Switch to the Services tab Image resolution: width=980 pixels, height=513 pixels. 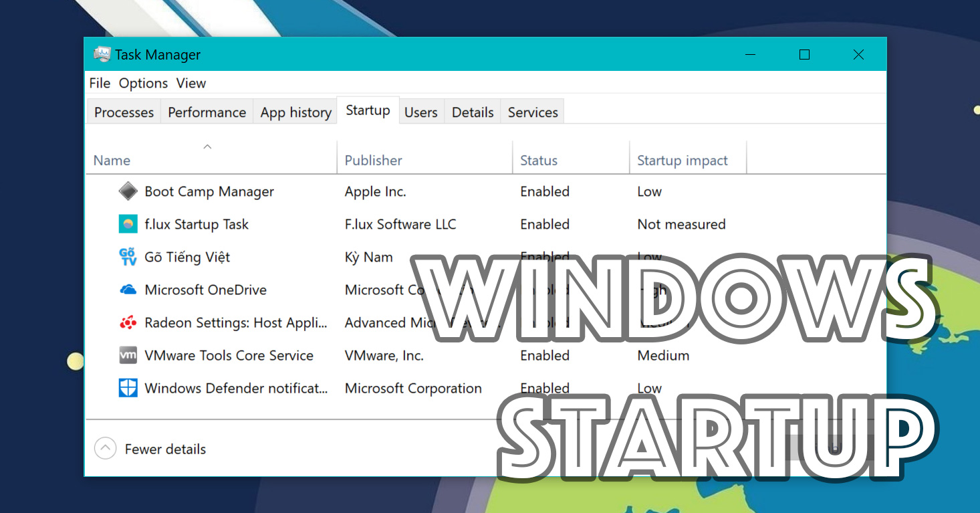(533, 112)
